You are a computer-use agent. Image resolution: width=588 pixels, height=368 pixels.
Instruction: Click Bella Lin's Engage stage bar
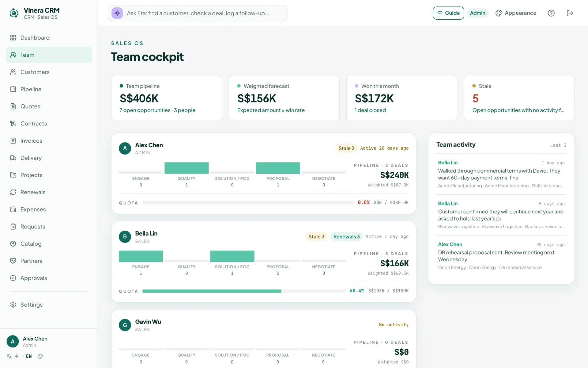click(141, 256)
